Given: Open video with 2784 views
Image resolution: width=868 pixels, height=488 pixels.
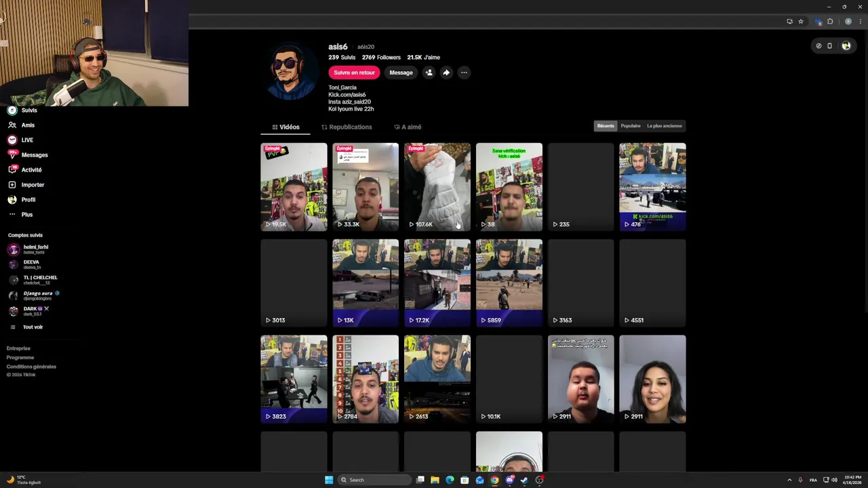Looking at the screenshot, I should tap(366, 380).
